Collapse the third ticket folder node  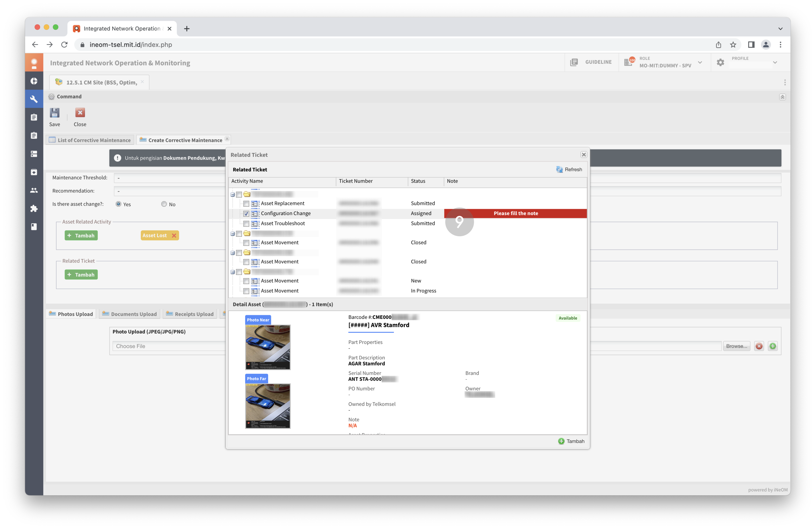[x=232, y=253]
